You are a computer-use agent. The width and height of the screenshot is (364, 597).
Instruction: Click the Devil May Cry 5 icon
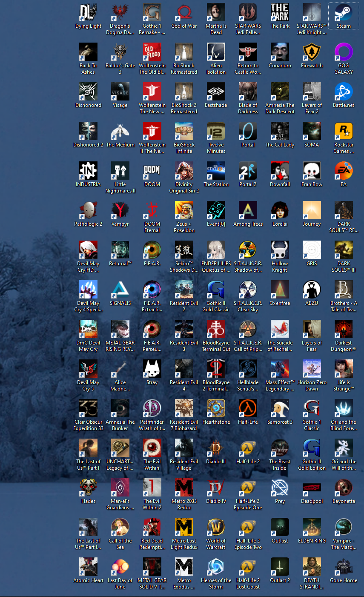tap(88, 369)
